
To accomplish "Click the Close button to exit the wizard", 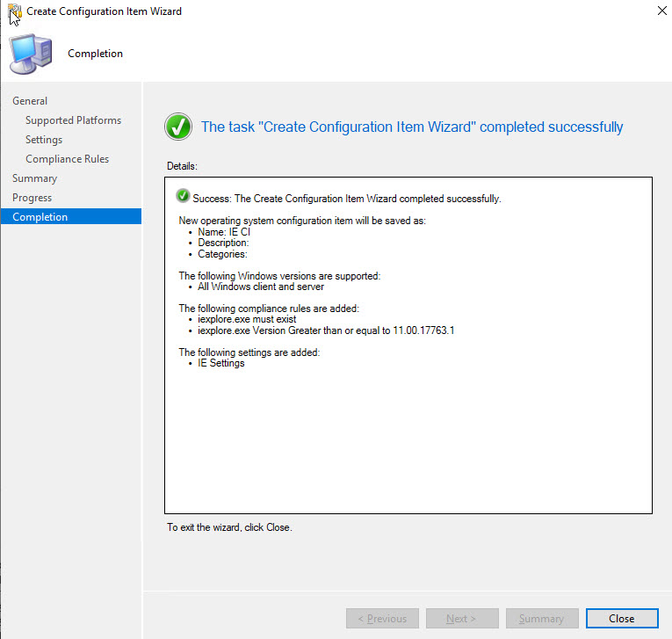I will click(x=621, y=619).
